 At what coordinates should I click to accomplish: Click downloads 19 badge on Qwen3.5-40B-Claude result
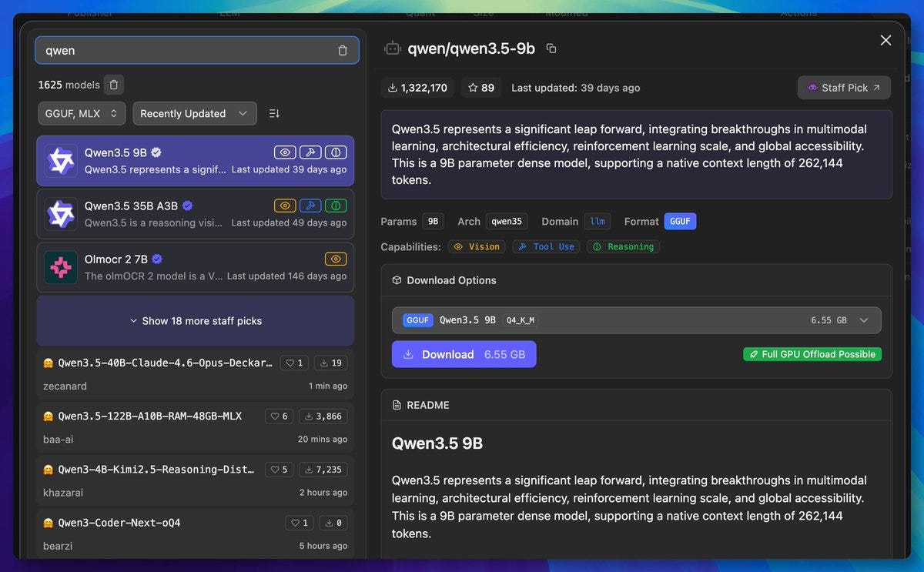(x=330, y=363)
